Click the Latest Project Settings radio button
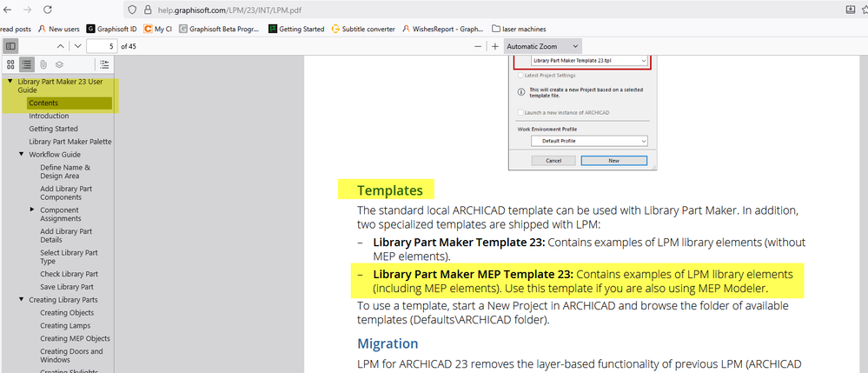 (520, 76)
